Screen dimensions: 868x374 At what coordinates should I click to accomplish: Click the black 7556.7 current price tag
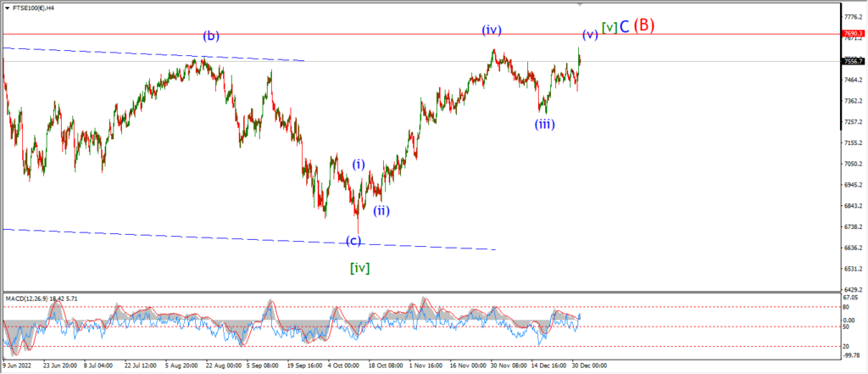coord(854,62)
